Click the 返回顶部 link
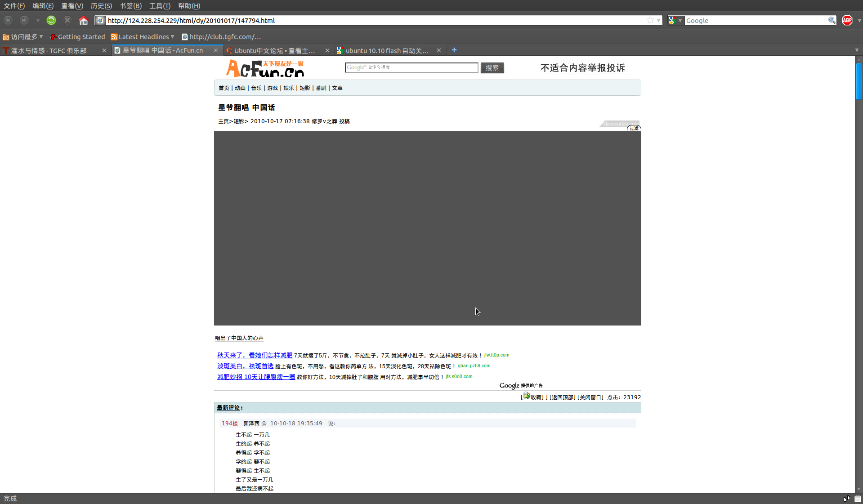 point(562,397)
